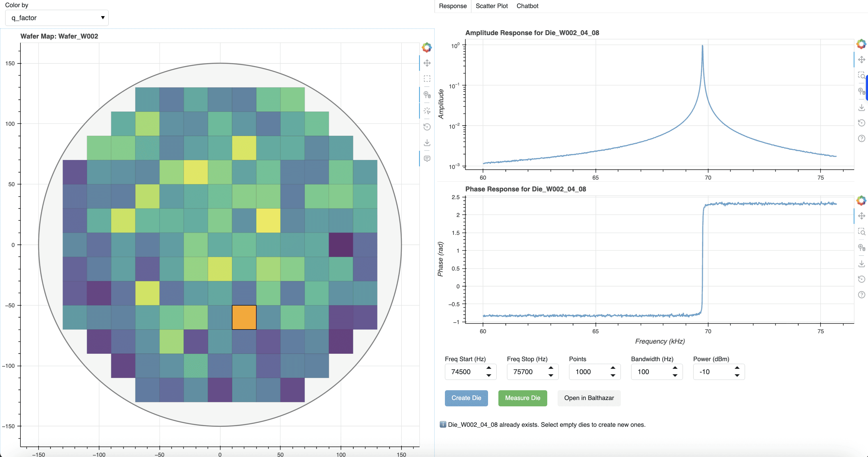This screenshot has width=868, height=457.
Task: Click Open in Balthazar button
Action: [x=589, y=398]
